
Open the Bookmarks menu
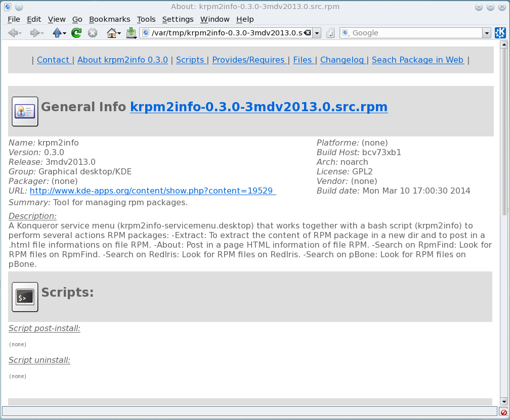[x=110, y=19]
